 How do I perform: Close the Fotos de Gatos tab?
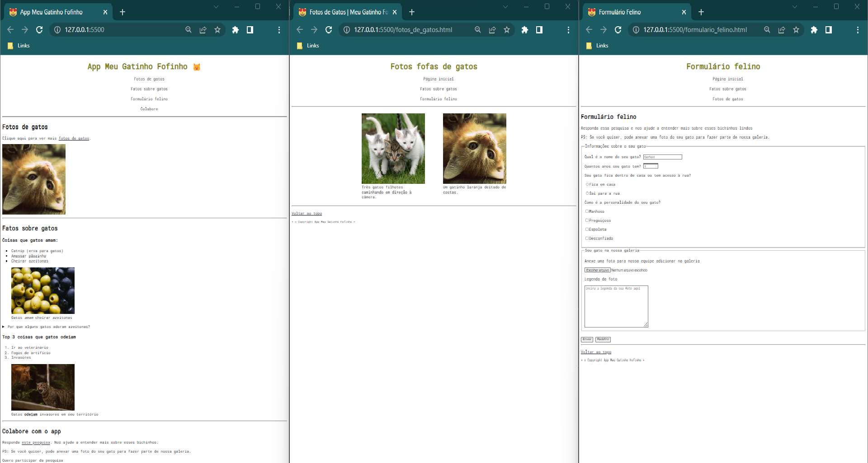pos(395,12)
